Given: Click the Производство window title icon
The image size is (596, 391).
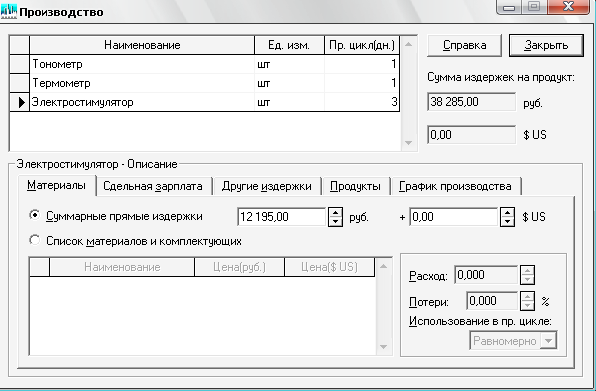Looking at the screenshot, I should (x=9, y=12).
